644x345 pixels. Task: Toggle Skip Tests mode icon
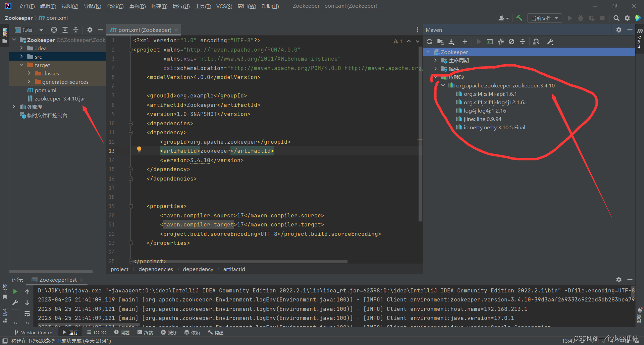coord(512,42)
